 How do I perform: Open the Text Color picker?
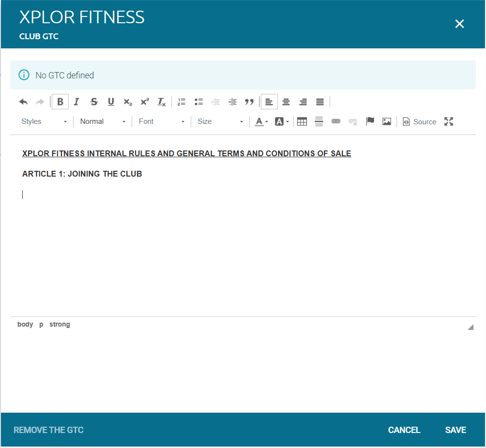coord(261,121)
